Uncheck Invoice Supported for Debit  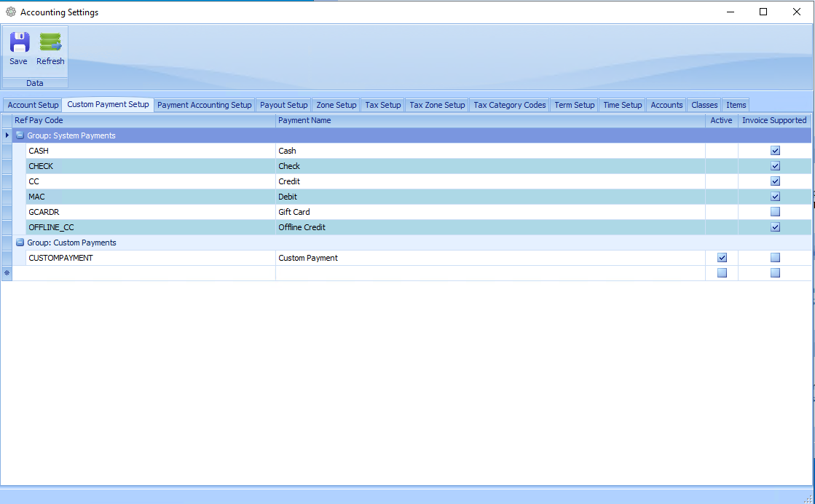pyautogui.click(x=775, y=197)
